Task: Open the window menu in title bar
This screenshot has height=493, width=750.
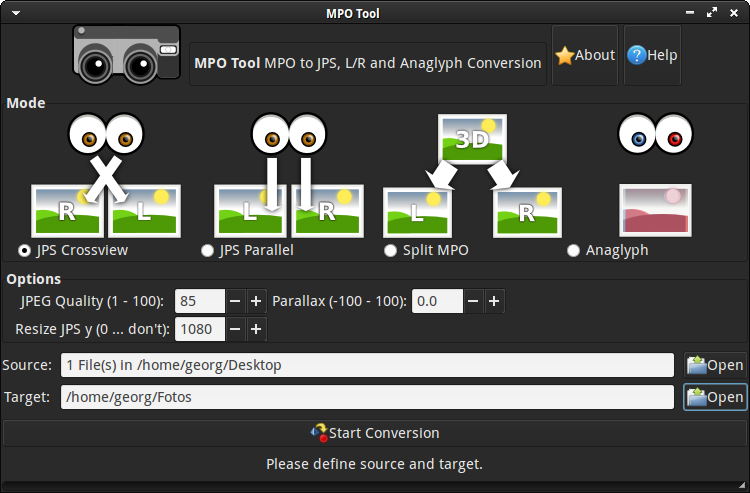Action: point(13,13)
